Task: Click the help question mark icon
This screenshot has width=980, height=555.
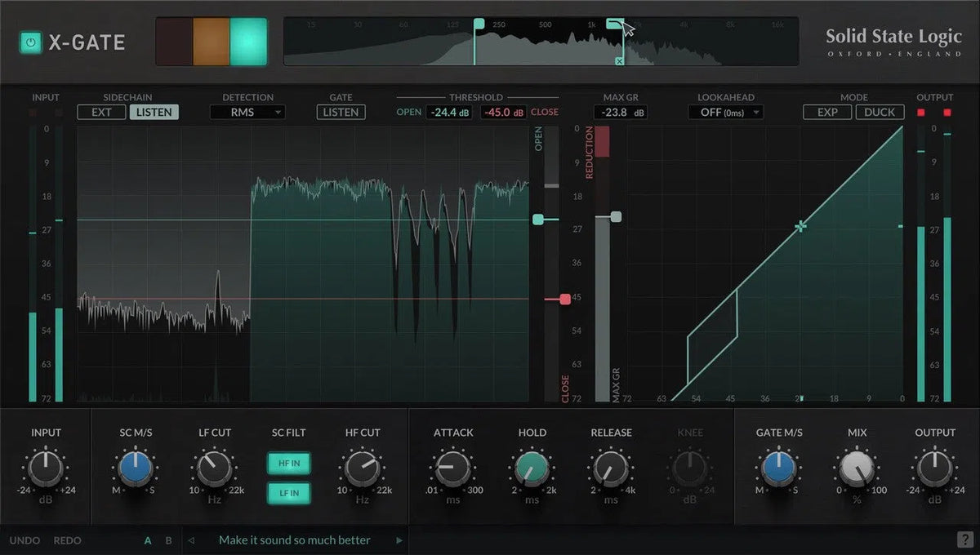Action: [x=964, y=539]
